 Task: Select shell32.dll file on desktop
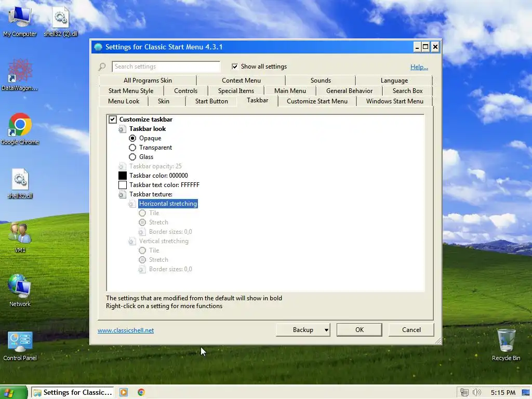[x=20, y=183]
